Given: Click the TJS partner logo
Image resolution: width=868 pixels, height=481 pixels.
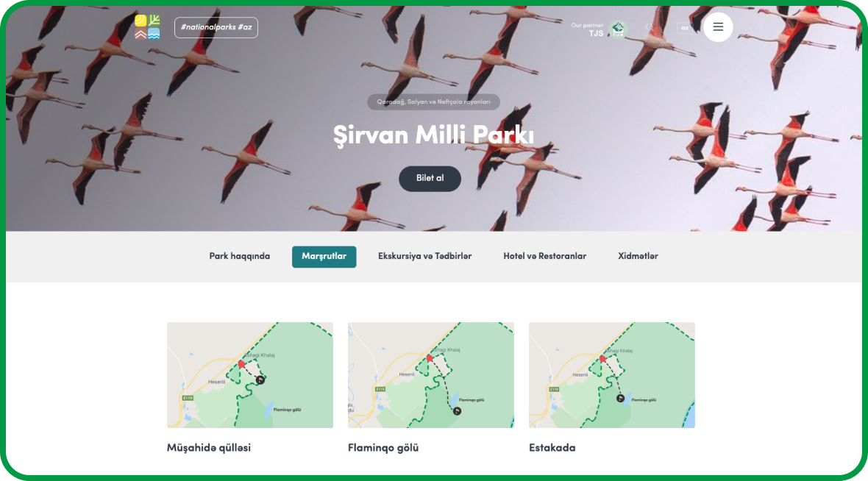Looking at the screenshot, I should 618,29.
